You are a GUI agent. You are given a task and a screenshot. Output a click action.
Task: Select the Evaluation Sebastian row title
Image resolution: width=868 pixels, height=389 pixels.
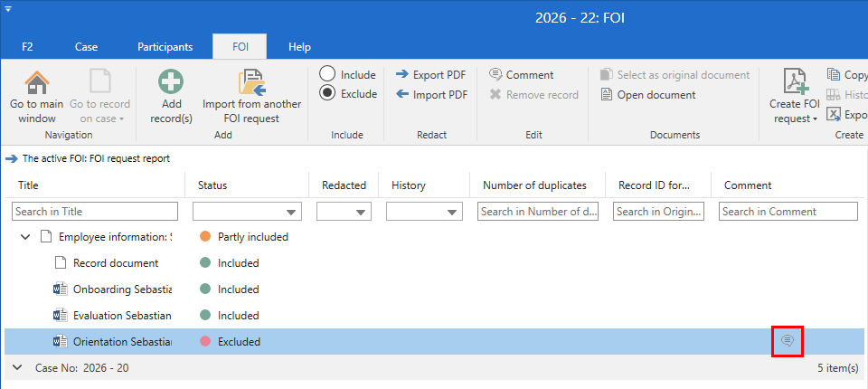click(x=122, y=316)
